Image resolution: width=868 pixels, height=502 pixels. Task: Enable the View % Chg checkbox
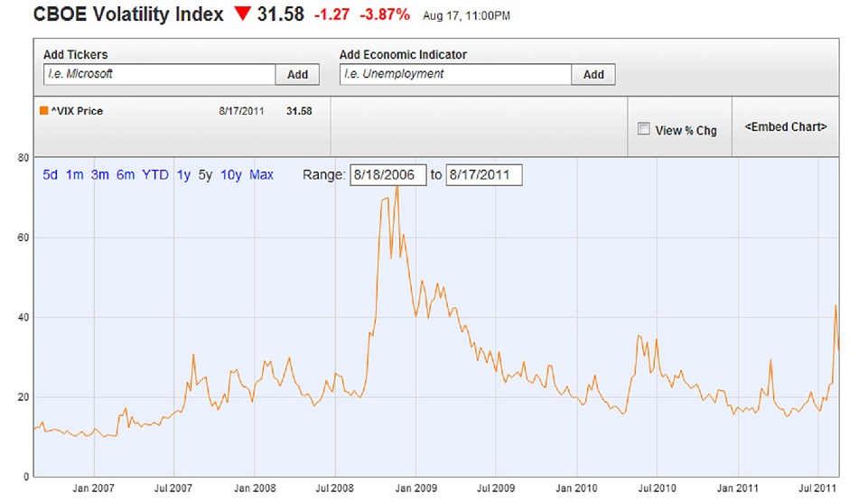pos(643,129)
